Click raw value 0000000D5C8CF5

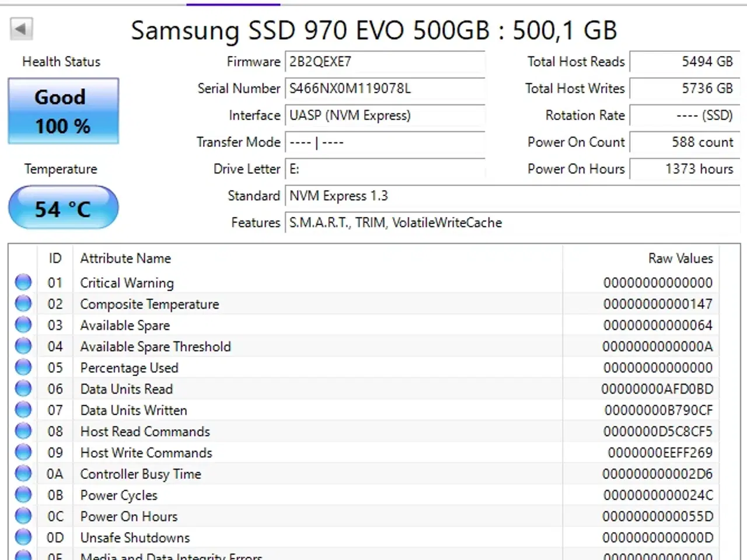(658, 432)
